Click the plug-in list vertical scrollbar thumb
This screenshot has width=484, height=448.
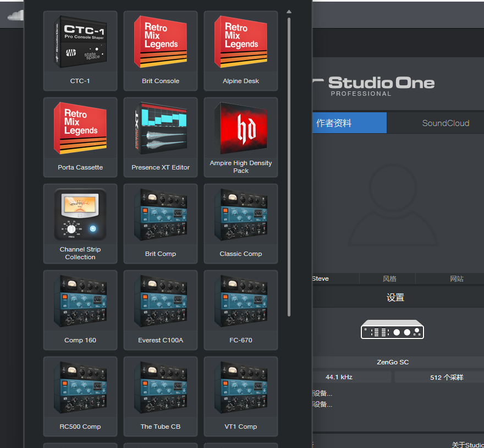point(289,167)
